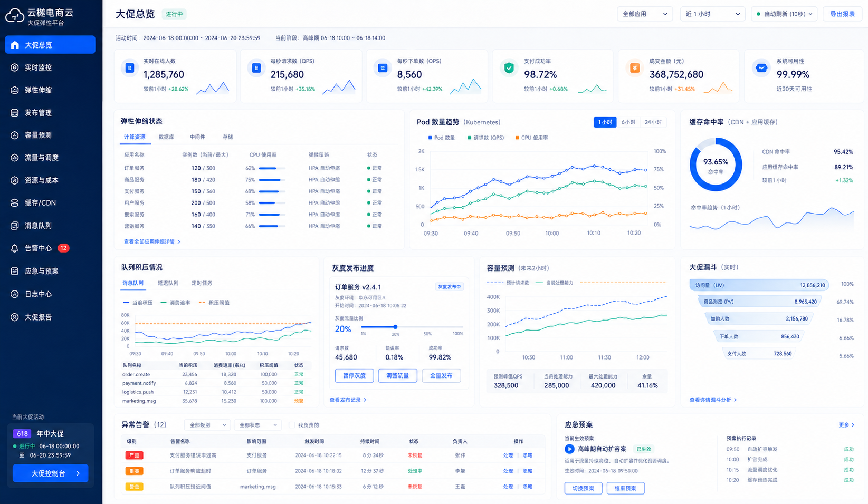
Task: Click the home icon beside 大促总览
Action: coord(15,45)
